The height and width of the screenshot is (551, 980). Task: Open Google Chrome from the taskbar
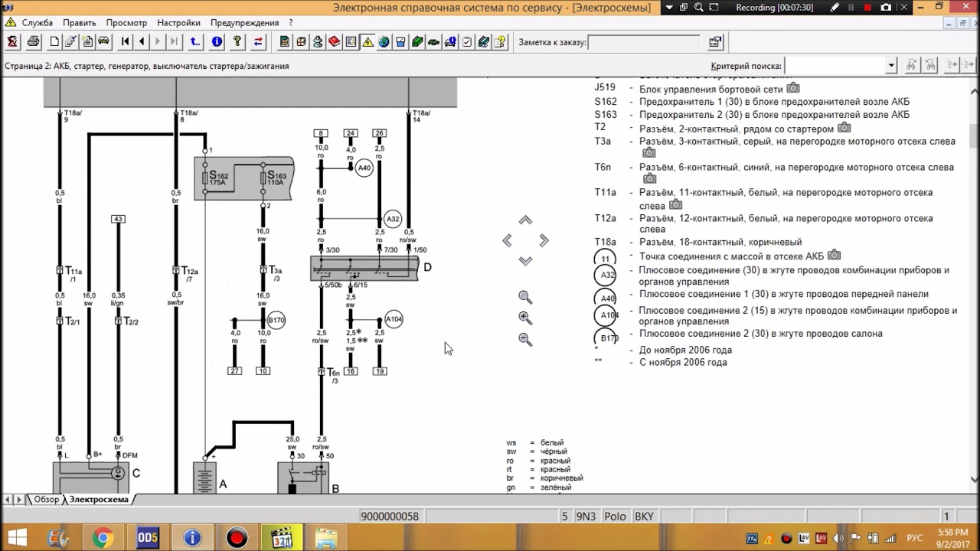point(103,538)
